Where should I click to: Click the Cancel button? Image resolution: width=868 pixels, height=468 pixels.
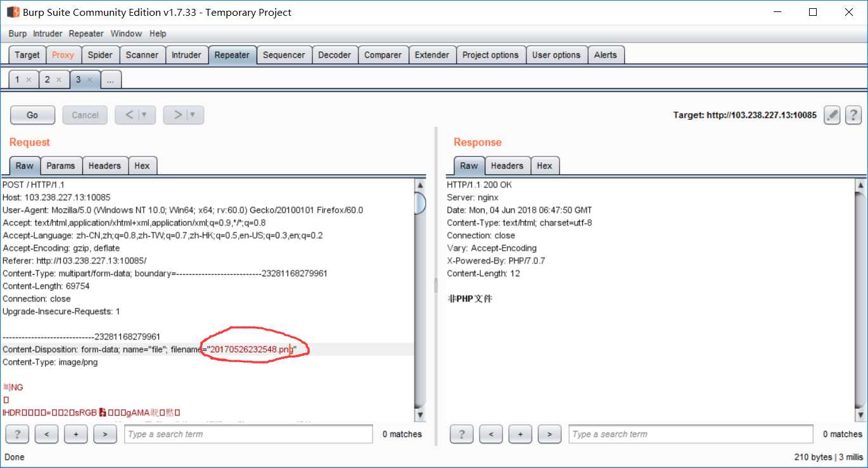[85, 115]
